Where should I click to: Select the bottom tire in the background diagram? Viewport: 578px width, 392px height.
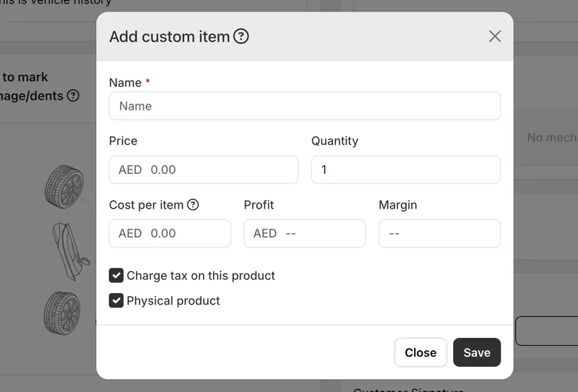point(62,313)
